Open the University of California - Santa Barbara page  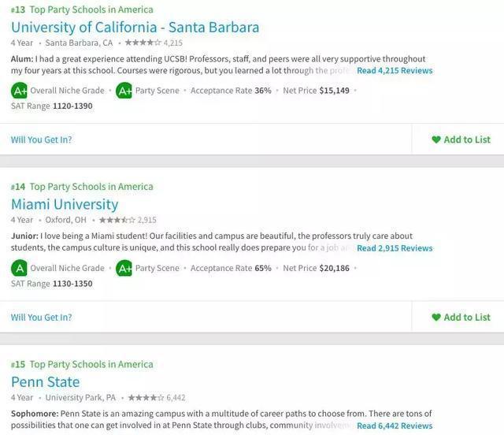point(135,28)
